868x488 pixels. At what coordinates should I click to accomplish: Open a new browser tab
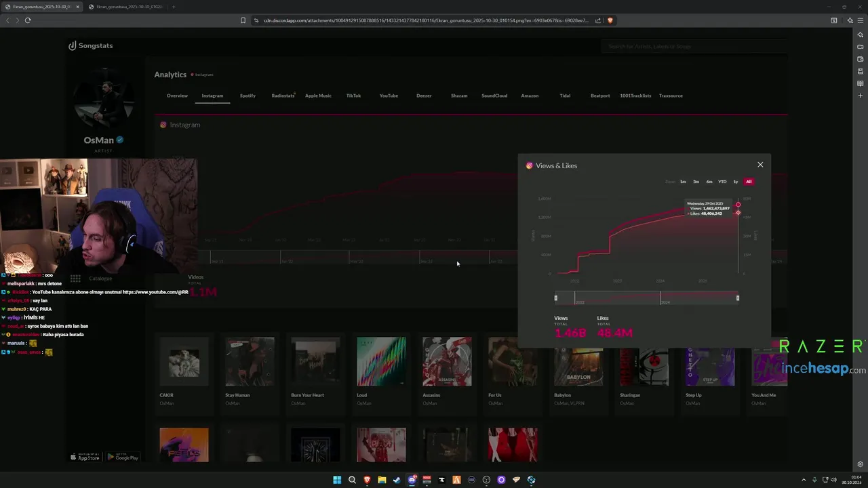174,7
